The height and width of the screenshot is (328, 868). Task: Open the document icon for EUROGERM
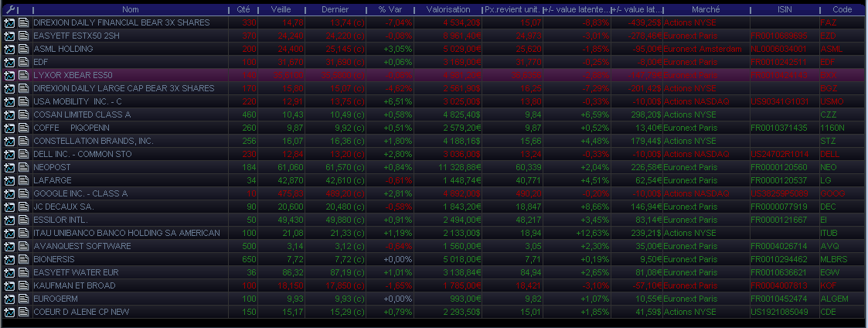coord(23,299)
